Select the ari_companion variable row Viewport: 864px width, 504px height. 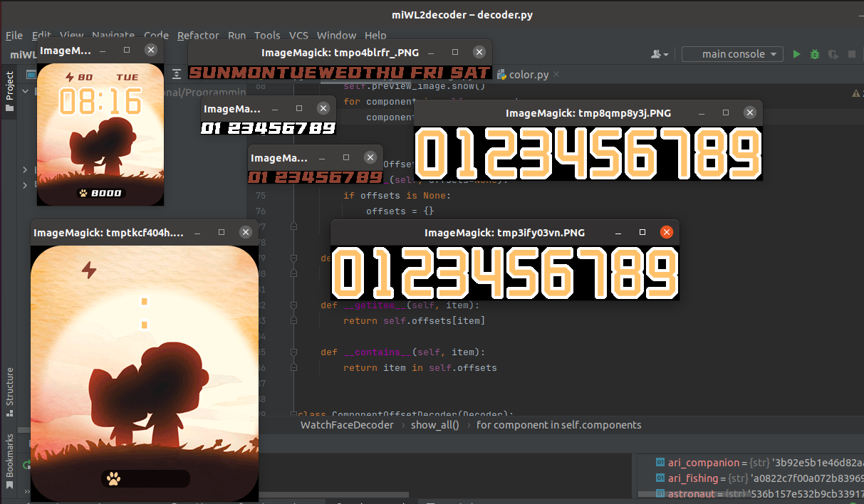[x=750, y=463]
